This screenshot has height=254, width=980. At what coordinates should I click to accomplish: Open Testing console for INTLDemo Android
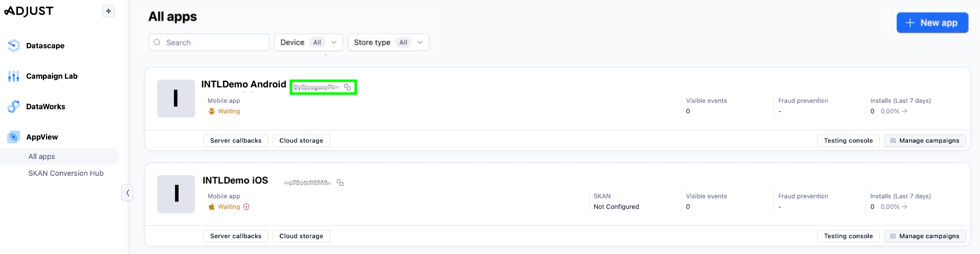click(848, 141)
